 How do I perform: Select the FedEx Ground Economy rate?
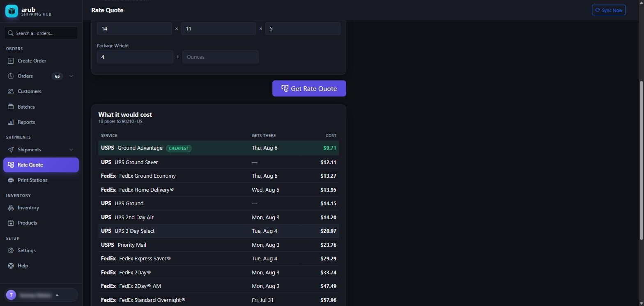tap(218, 176)
